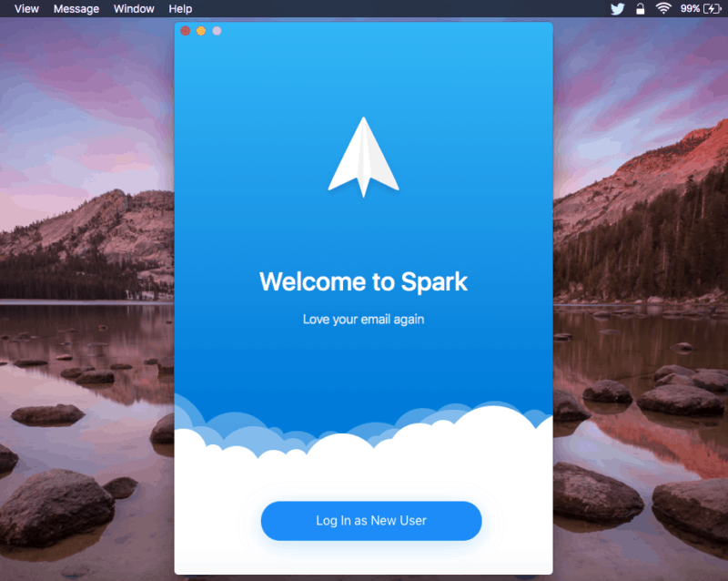Viewport: 728px width, 581px height.
Task: Click the blue gradient area above the clouds
Action: point(364,373)
